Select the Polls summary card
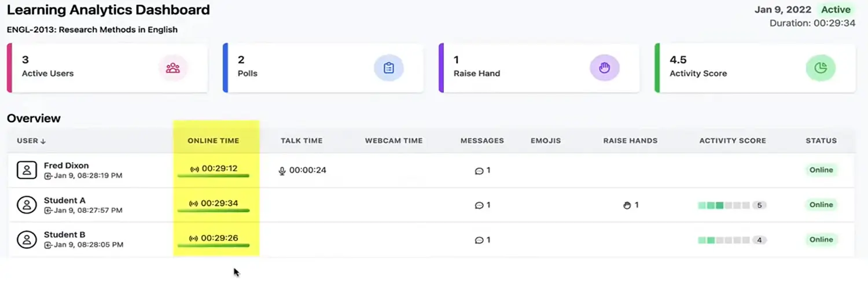This screenshot has height=294, width=868. tap(323, 68)
